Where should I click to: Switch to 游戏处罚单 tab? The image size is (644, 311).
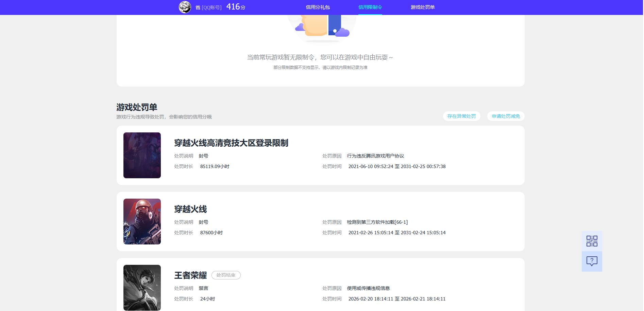click(423, 7)
